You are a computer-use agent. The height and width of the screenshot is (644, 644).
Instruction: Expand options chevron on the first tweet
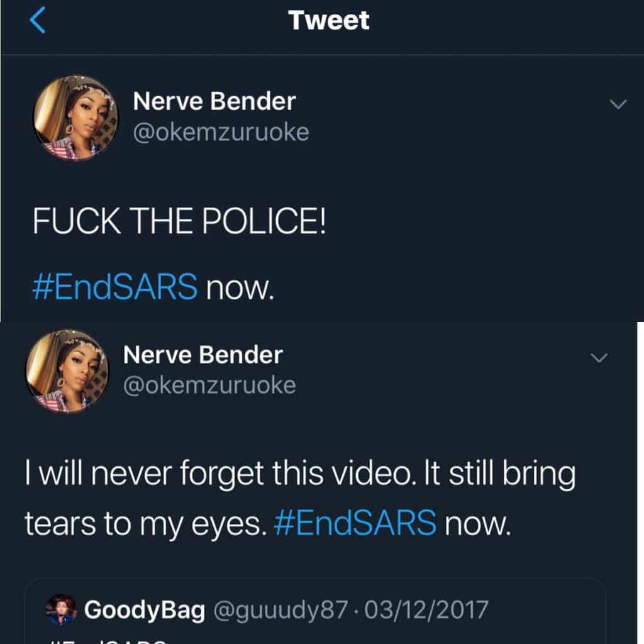(619, 104)
